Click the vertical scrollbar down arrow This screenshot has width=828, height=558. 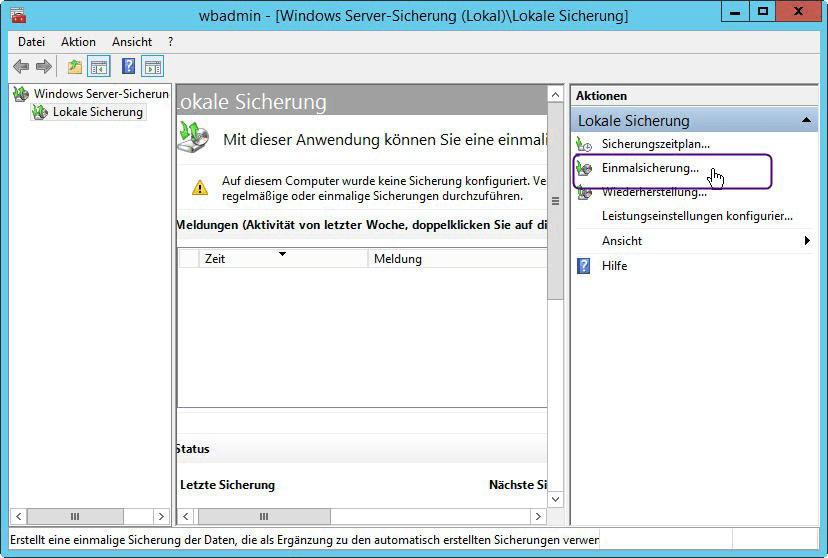pos(556,498)
